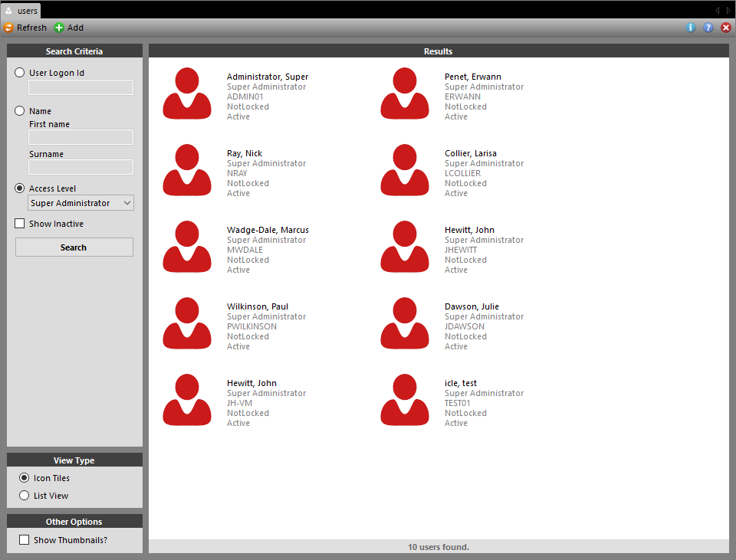Open help with the question mark icon
The image size is (736, 560).
(708, 28)
